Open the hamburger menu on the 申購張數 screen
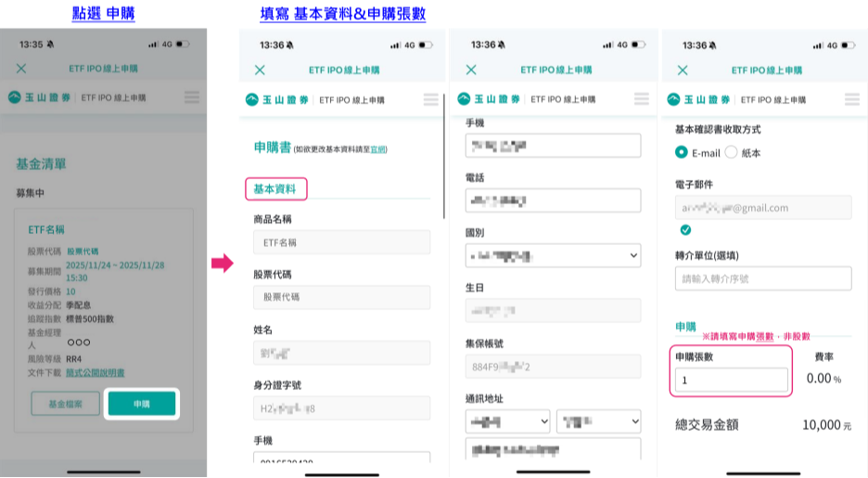This screenshot has width=868, height=478. 852,100
